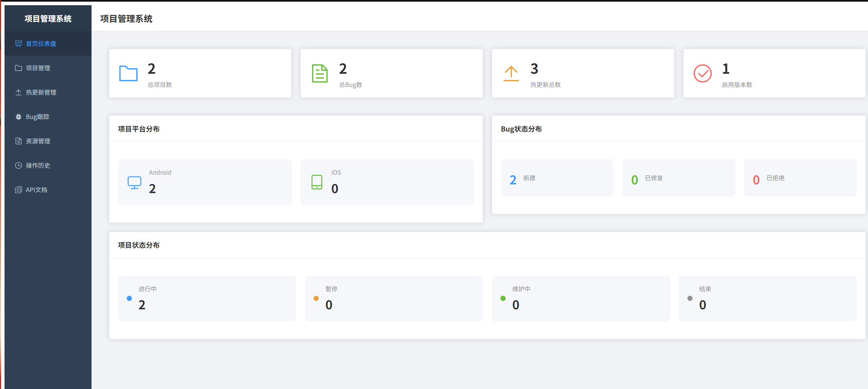Select 资源管理 in the sidebar
This screenshot has width=868, height=389.
38,141
